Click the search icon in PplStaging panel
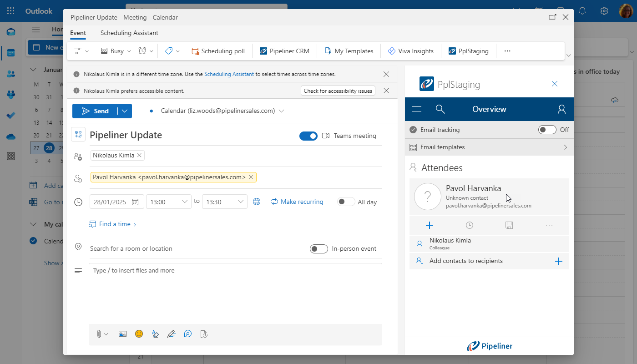The width and height of the screenshot is (637, 364). coord(440,109)
